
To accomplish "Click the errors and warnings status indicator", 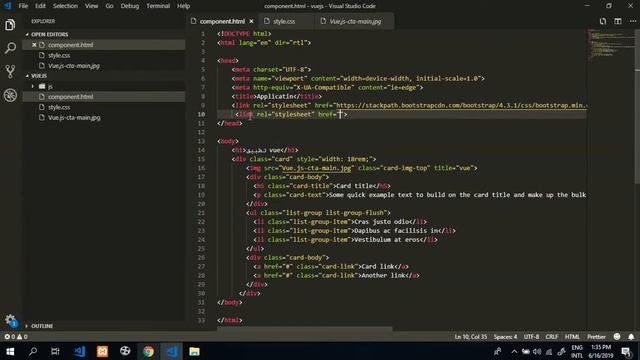I will point(16,337).
